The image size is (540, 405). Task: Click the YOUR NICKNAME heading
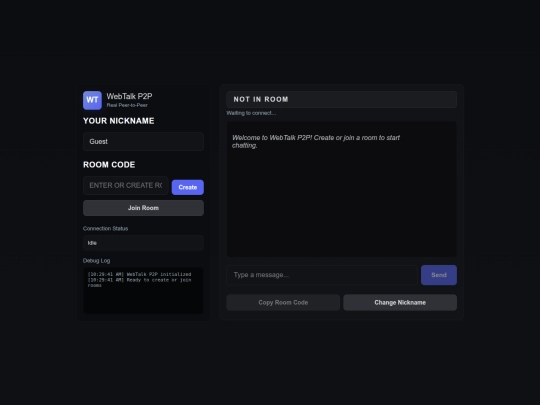(x=118, y=121)
